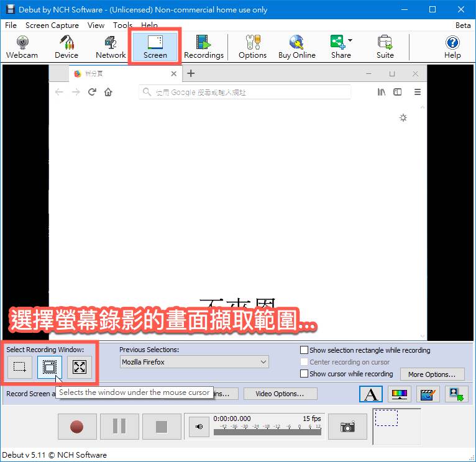Open the text caption tool
This screenshot has height=462, width=476.
tap(370, 394)
